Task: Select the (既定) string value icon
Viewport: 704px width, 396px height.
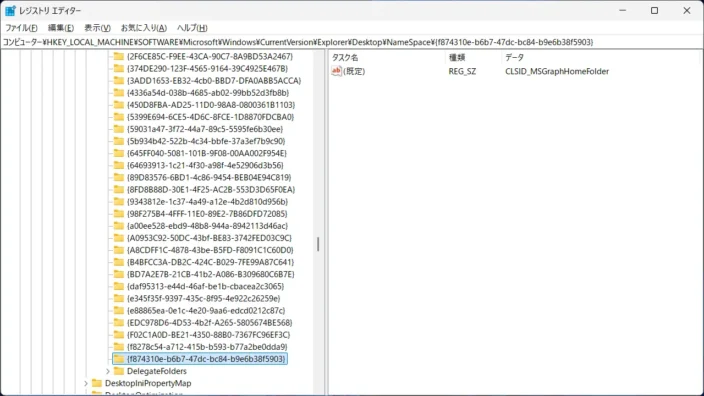Action: click(336, 71)
